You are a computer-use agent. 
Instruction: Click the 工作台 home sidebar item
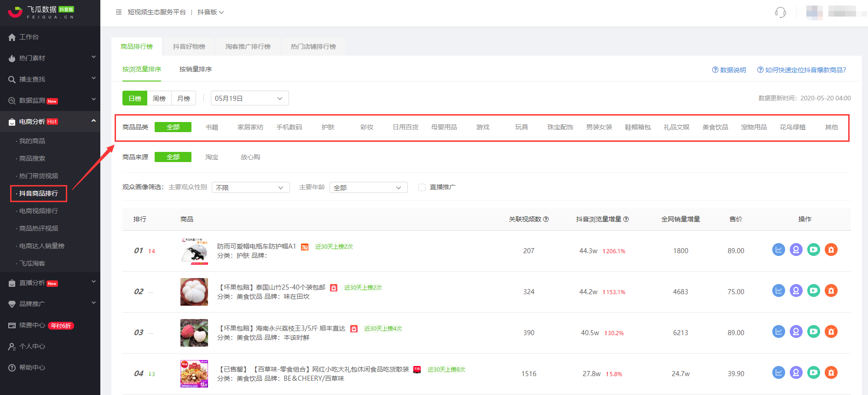(x=50, y=37)
